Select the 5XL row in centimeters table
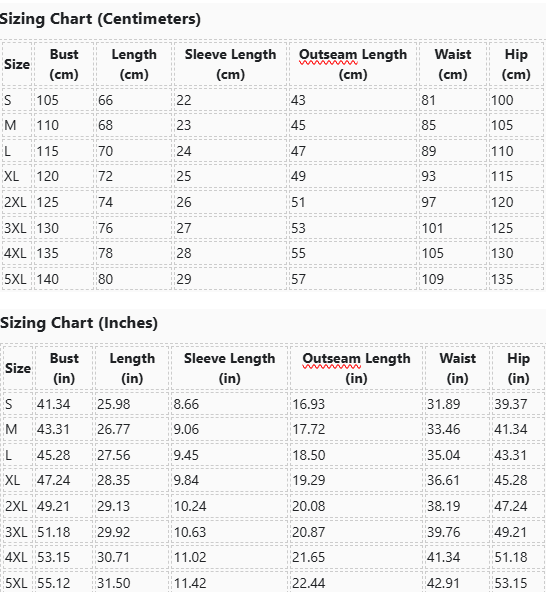 273,279
